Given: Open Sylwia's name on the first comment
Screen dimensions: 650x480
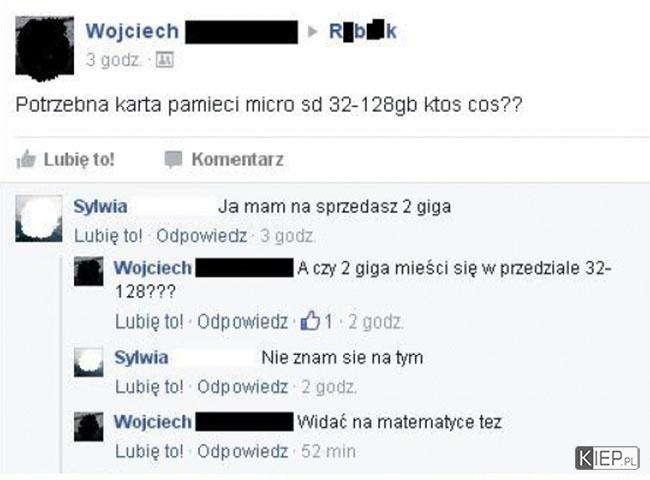Looking at the screenshot, I should (100, 206).
